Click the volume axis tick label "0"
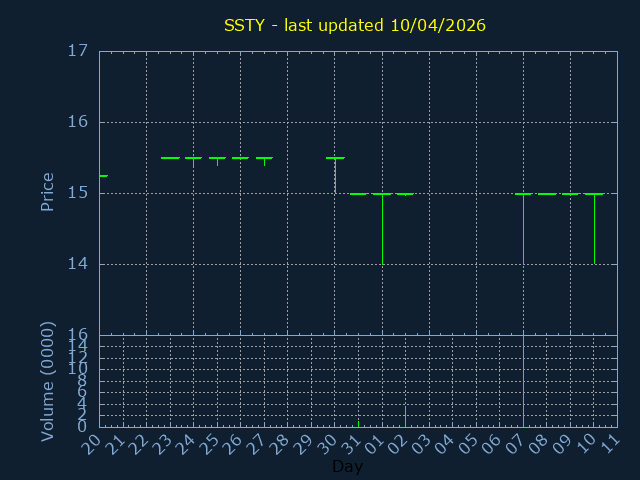 [82, 427]
